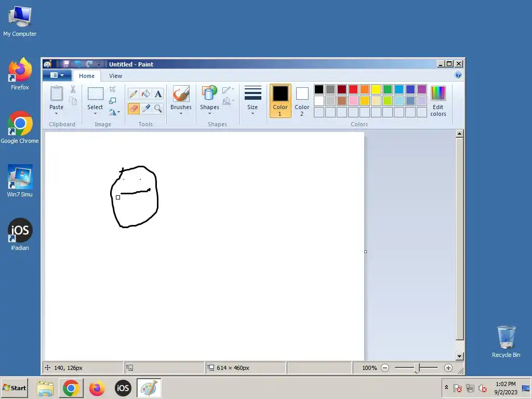532x399 pixels.
Task: Open Paint Help question mark icon
Action: pos(458,75)
